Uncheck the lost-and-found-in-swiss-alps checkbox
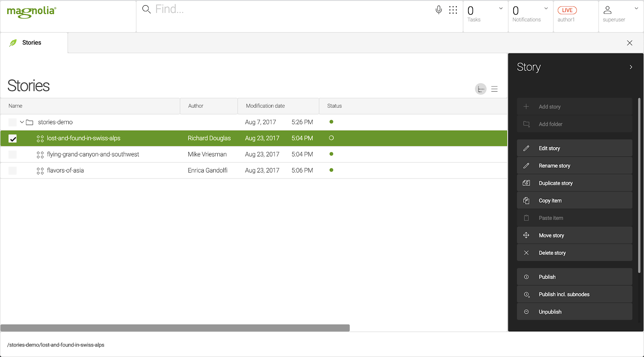 tap(13, 139)
